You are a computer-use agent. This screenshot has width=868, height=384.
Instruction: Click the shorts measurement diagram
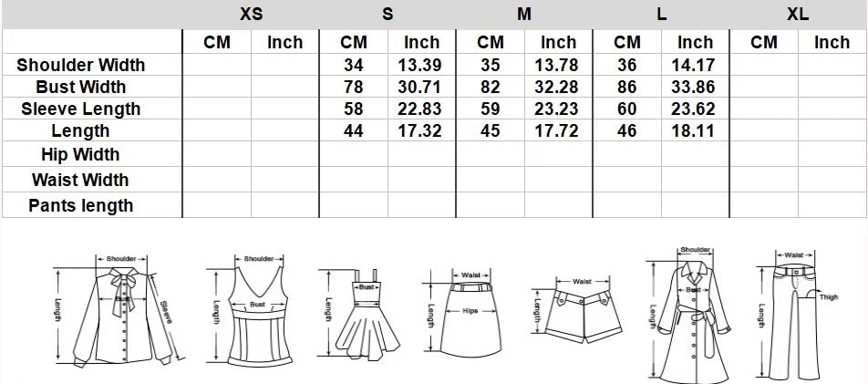click(581, 310)
